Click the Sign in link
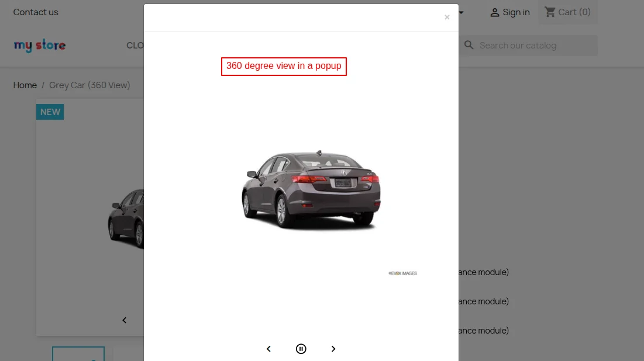The image size is (644, 361). (x=516, y=12)
